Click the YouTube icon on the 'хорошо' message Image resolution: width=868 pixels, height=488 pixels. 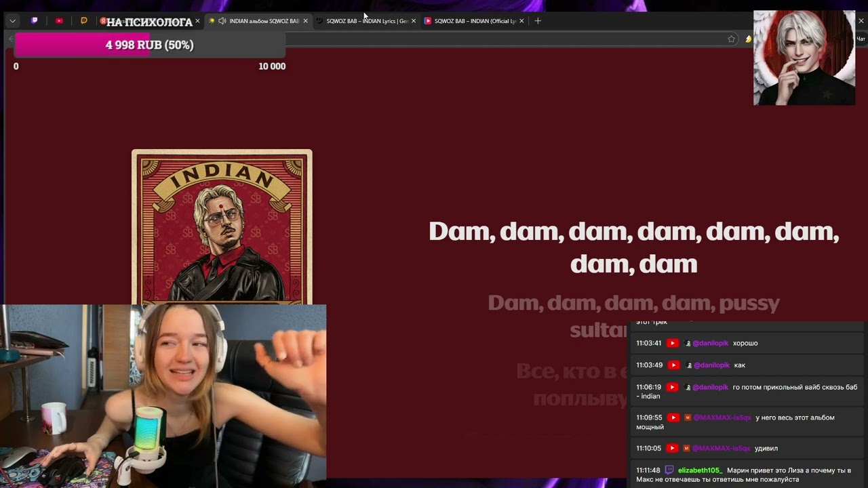(x=672, y=344)
